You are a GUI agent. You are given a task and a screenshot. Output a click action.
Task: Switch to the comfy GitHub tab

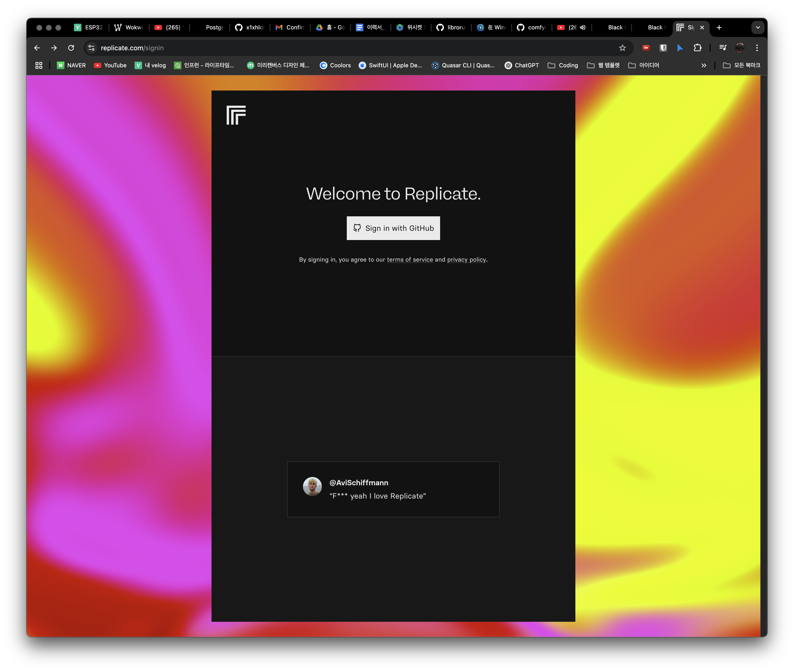(x=531, y=27)
